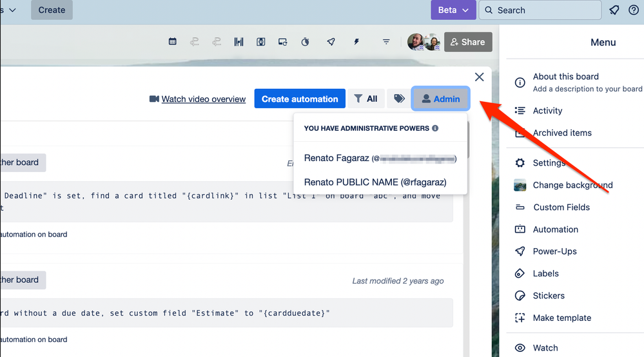Click Create automation
The height and width of the screenshot is (357, 644).
[300, 99]
